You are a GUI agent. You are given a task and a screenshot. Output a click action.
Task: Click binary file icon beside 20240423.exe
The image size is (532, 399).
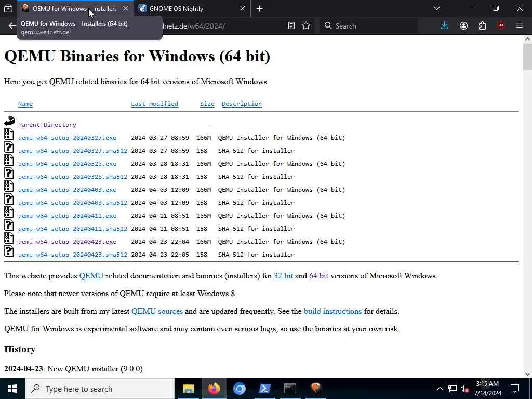tap(9, 238)
